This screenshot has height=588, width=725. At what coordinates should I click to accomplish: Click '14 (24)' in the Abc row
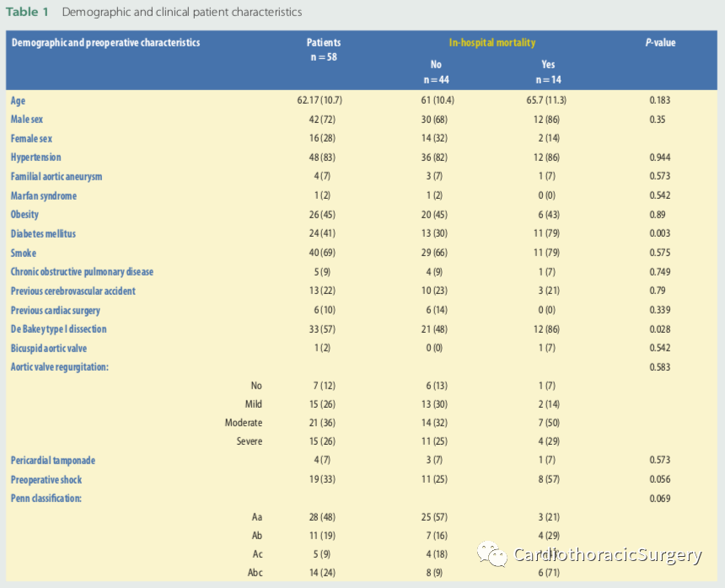(322, 572)
